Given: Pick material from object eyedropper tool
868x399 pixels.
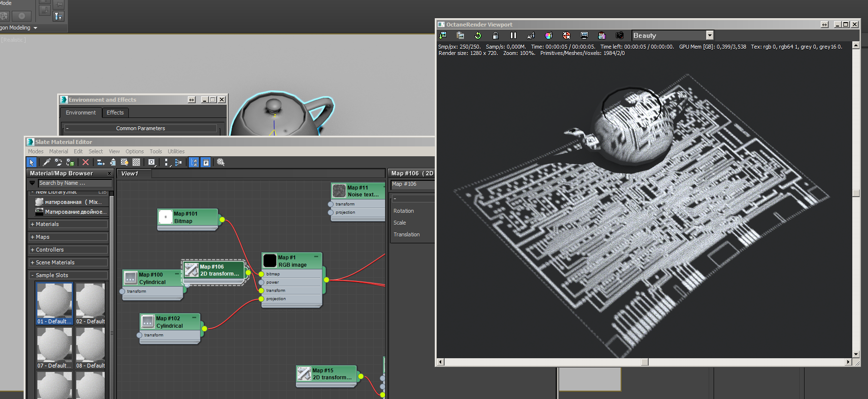Looking at the screenshot, I should (x=47, y=162).
